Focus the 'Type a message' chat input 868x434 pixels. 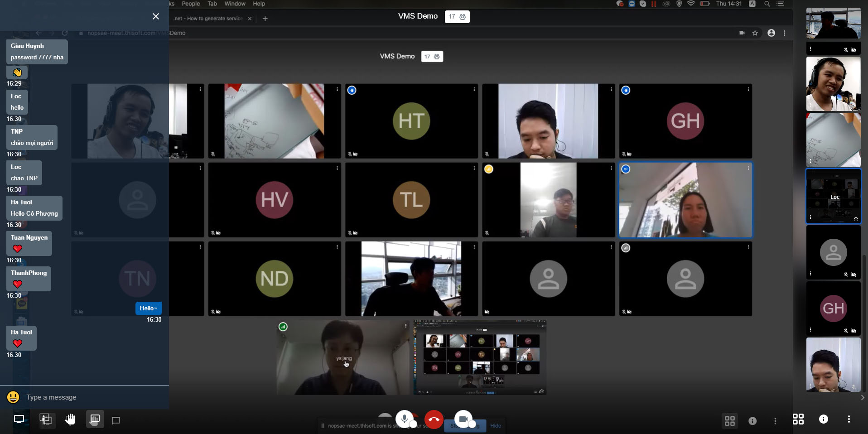(91, 397)
